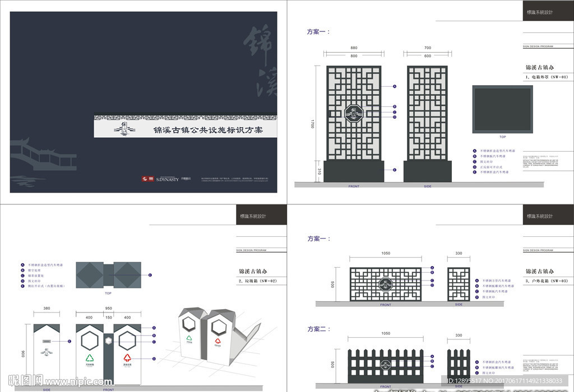Click the 方案二 heading
Image resolution: width=574 pixels, height=392 pixels.
point(319,329)
